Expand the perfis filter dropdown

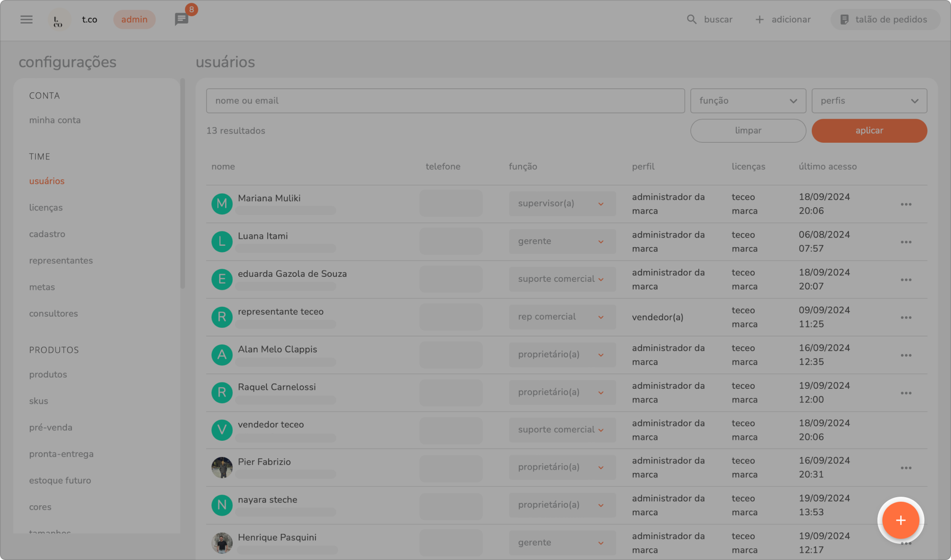coord(869,101)
